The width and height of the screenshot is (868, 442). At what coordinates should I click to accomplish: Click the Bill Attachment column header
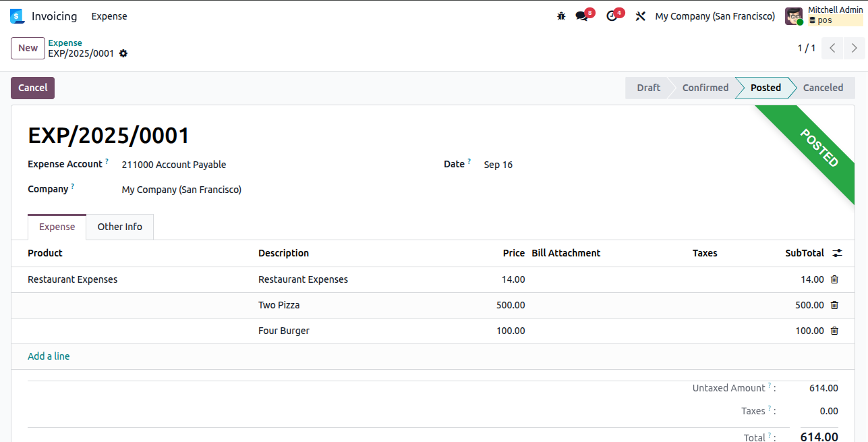(x=566, y=253)
